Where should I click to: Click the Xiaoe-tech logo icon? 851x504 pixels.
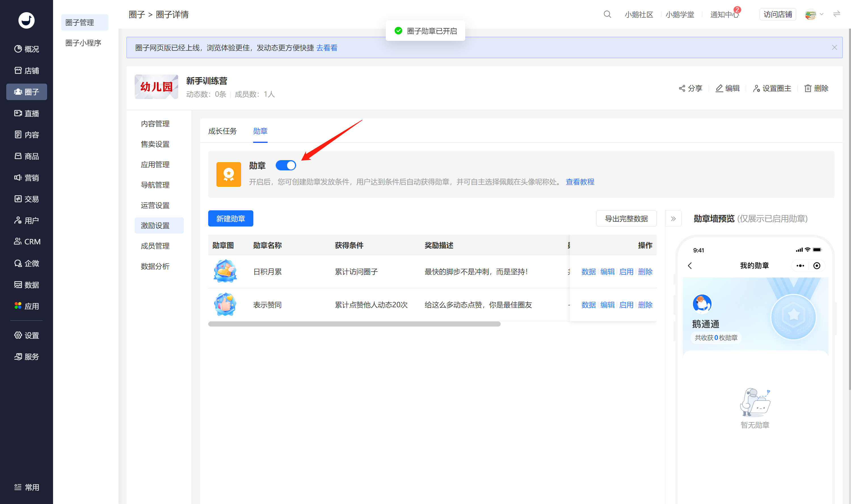point(26,20)
